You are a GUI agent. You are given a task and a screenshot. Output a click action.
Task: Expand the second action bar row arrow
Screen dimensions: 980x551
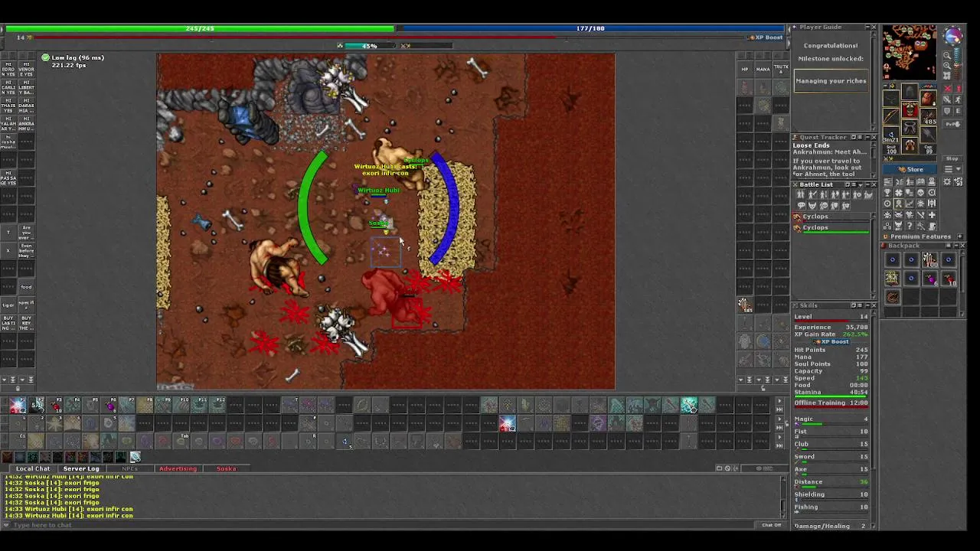click(x=779, y=419)
